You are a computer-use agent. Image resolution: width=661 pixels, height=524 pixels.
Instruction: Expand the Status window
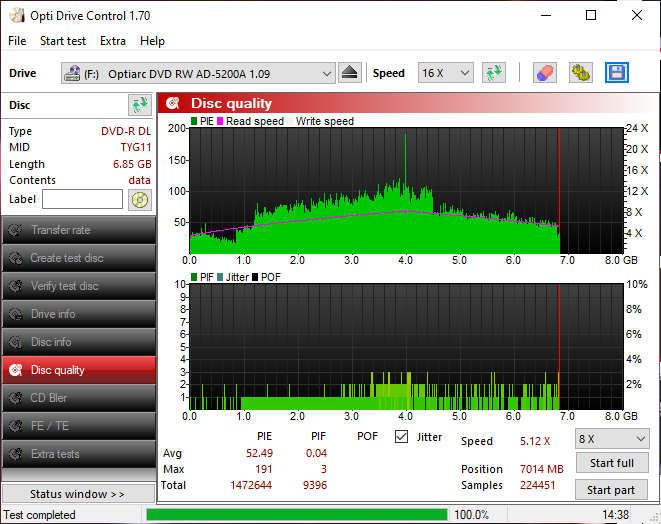78,494
